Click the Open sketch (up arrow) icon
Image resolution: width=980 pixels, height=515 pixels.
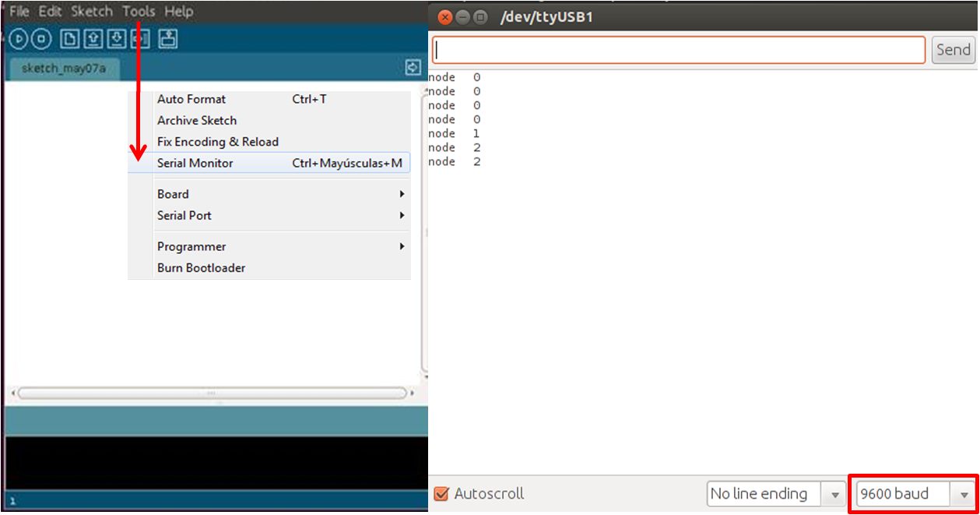click(93, 39)
